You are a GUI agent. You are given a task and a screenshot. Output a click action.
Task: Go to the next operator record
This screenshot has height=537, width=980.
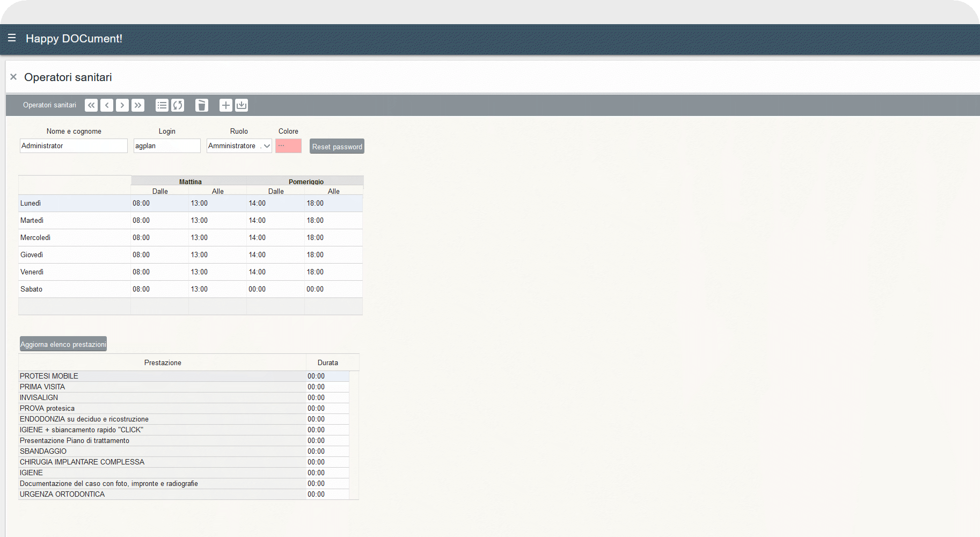coord(122,105)
